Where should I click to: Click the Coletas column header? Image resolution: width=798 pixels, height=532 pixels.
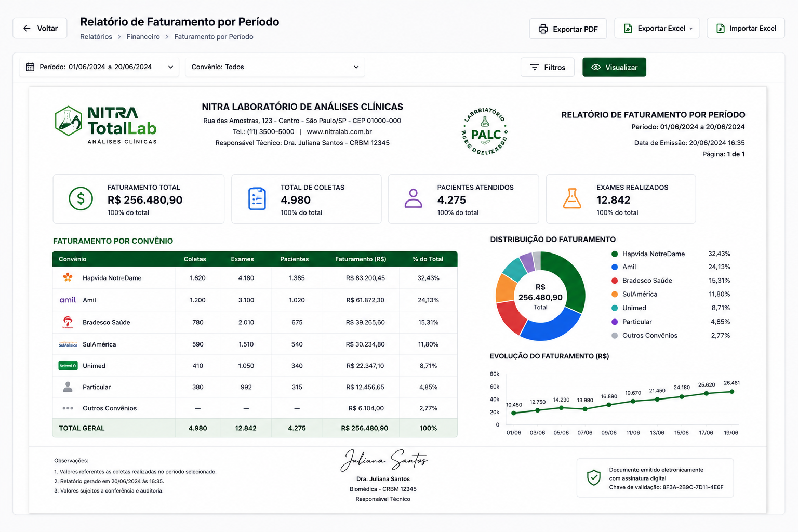tap(195, 259)
